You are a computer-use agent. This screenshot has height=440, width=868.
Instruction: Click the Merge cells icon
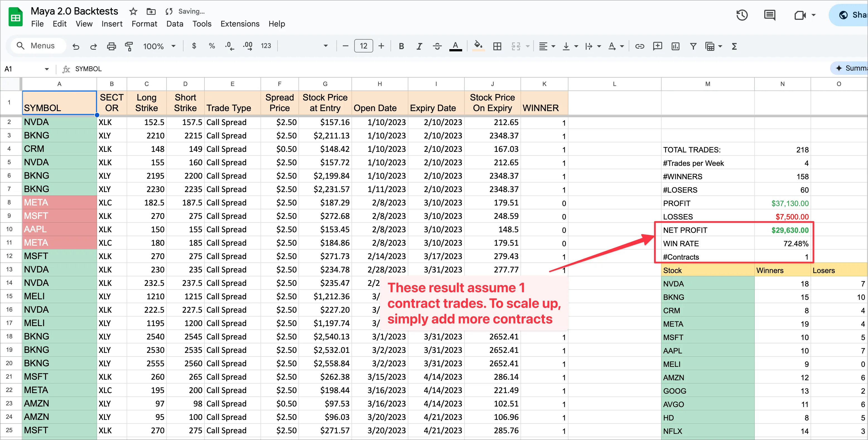pos(515,46)
